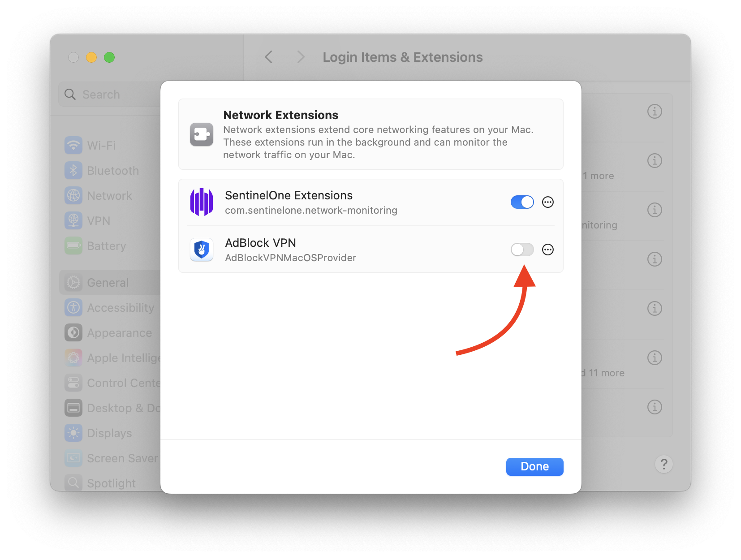The width and height of the screenshot is (741, 560).
Task: Open Wi-Fi settings in sidebar
Action: coord(101,146)
